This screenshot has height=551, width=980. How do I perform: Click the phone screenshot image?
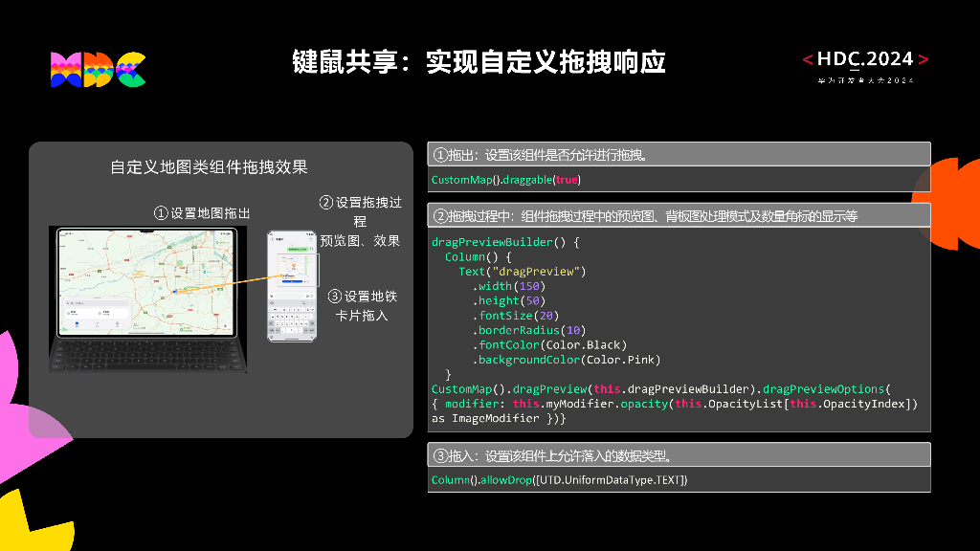(292, 286)
